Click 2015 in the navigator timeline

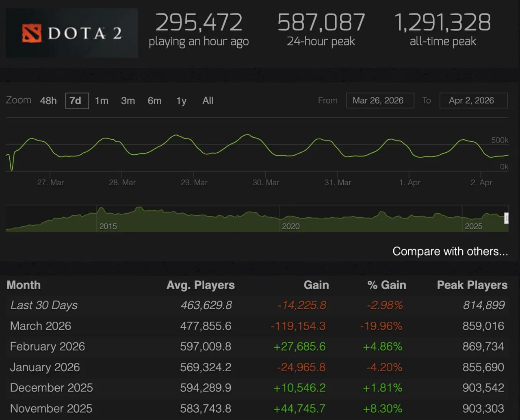point(108,226)
